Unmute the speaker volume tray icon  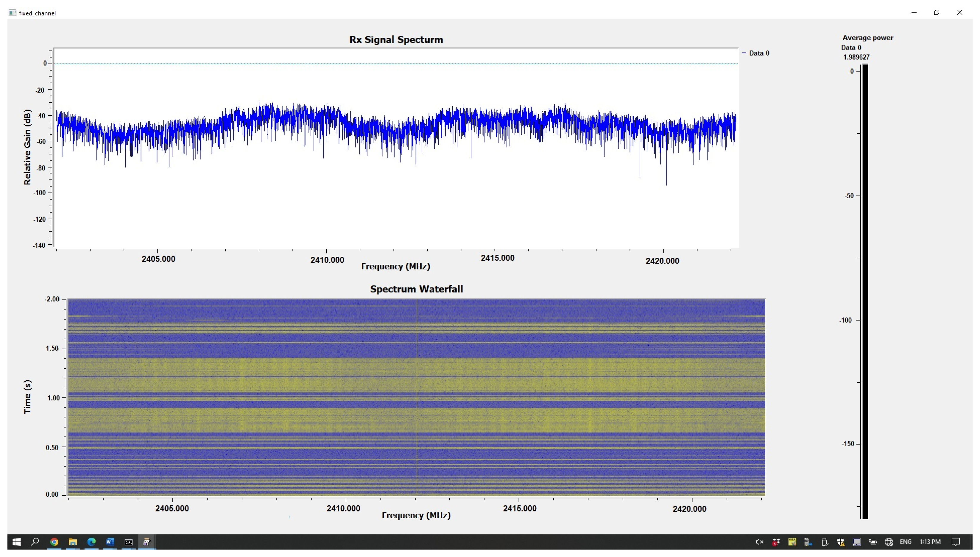(x=760, y=542)
